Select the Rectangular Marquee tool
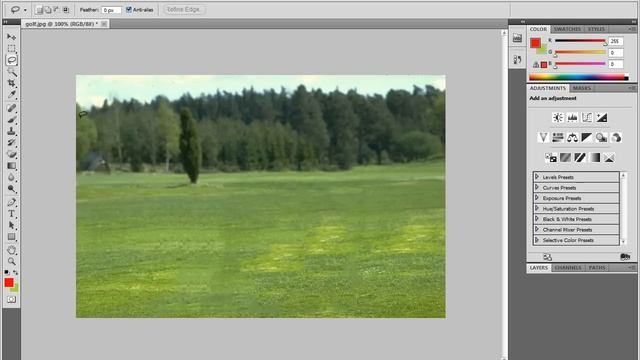The width and height of the screenshot is (640, 360). tap(11, 48)
